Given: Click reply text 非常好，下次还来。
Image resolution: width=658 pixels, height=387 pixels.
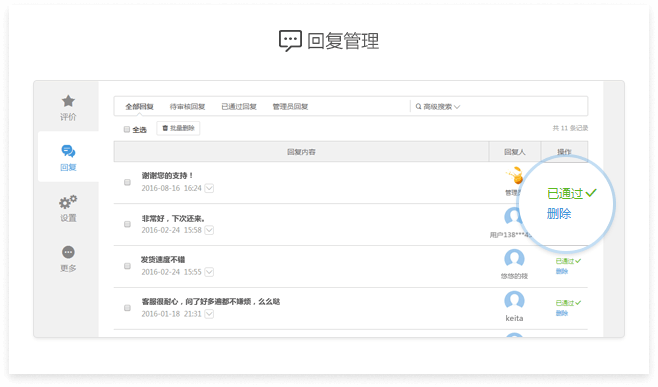Looking at the screenshot, I should (x=173, y=218).
